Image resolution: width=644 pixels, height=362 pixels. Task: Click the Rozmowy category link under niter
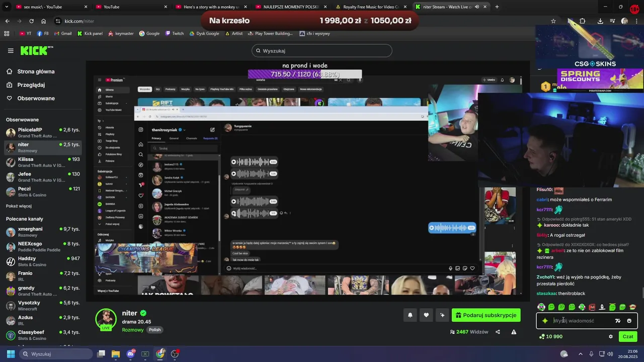[x=133, y=330]
